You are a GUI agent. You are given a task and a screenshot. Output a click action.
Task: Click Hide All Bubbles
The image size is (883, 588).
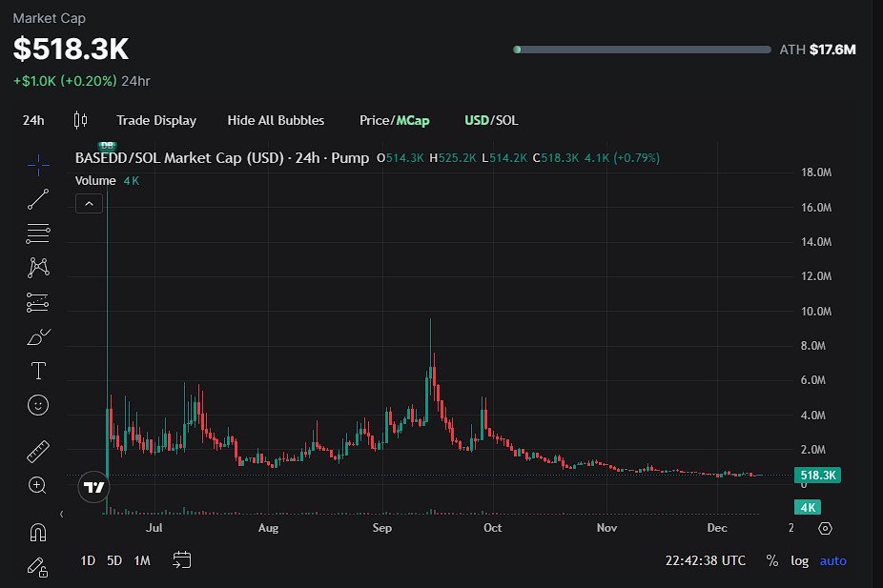tap(276, 120)
